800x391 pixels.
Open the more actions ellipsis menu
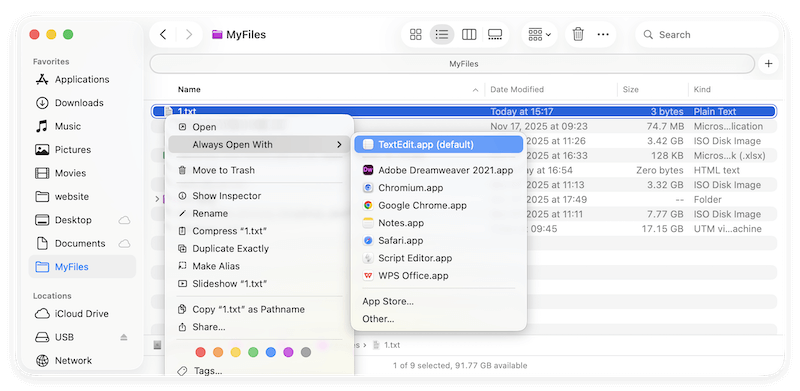(603, 35)
